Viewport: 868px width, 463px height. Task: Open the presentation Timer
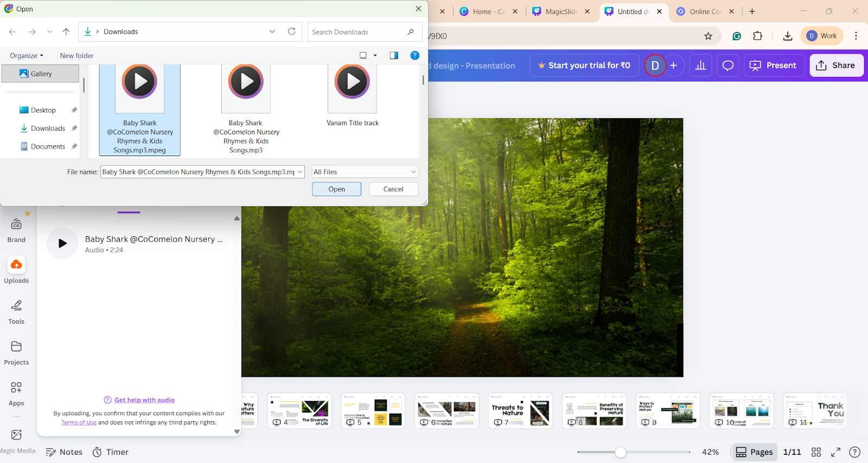(110, 452)
